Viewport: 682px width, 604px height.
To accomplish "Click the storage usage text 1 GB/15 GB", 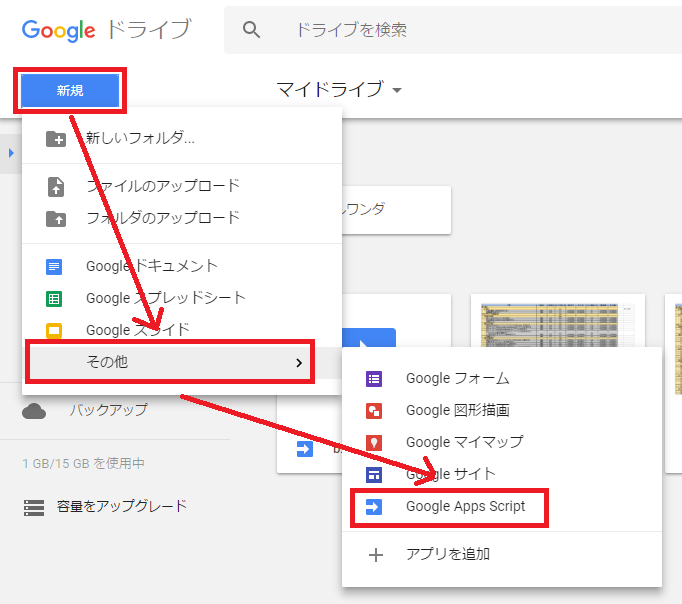I will pos(83,464).
